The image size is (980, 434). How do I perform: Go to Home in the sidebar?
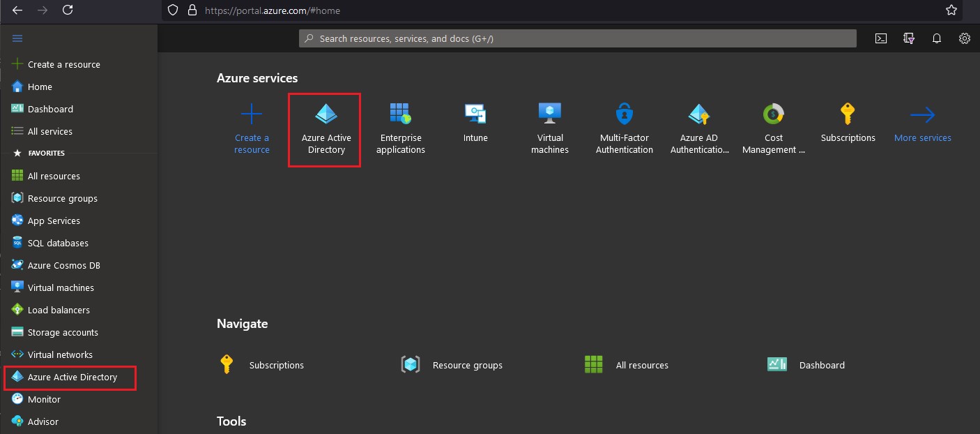(40, 87)
